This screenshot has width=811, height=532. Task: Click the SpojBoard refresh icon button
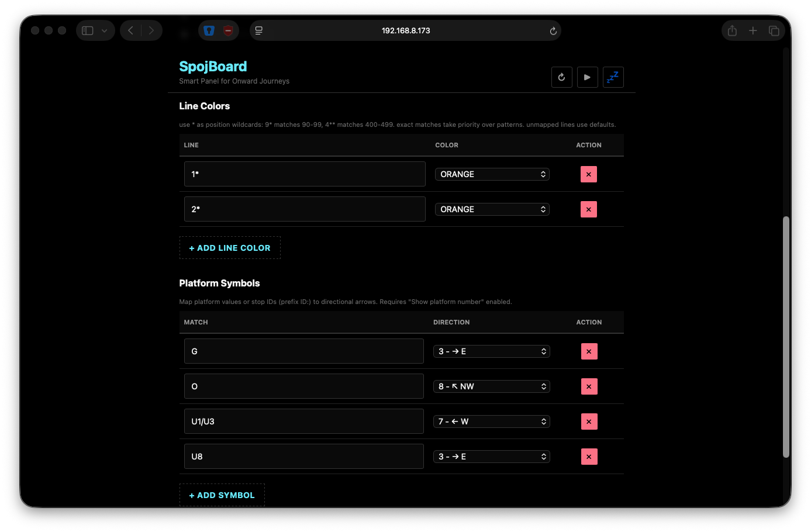pos(561,77)
